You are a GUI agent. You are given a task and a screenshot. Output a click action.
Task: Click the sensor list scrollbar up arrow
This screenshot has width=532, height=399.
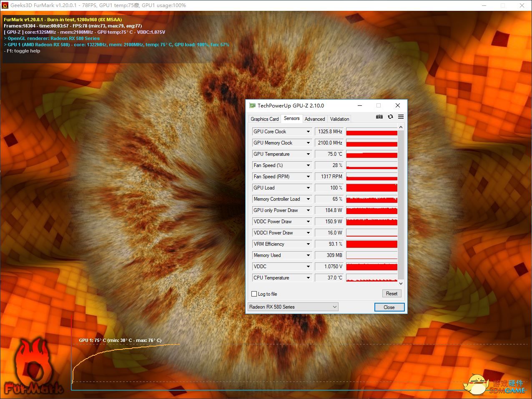(401, 127)
